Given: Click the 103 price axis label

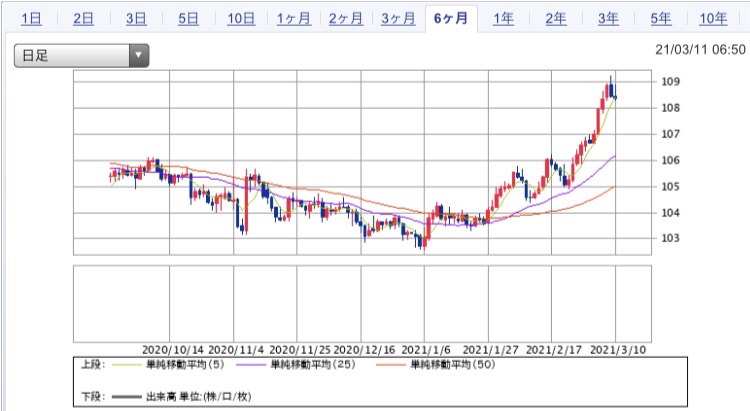Looking at the screenshot, I should click(670, 238).
